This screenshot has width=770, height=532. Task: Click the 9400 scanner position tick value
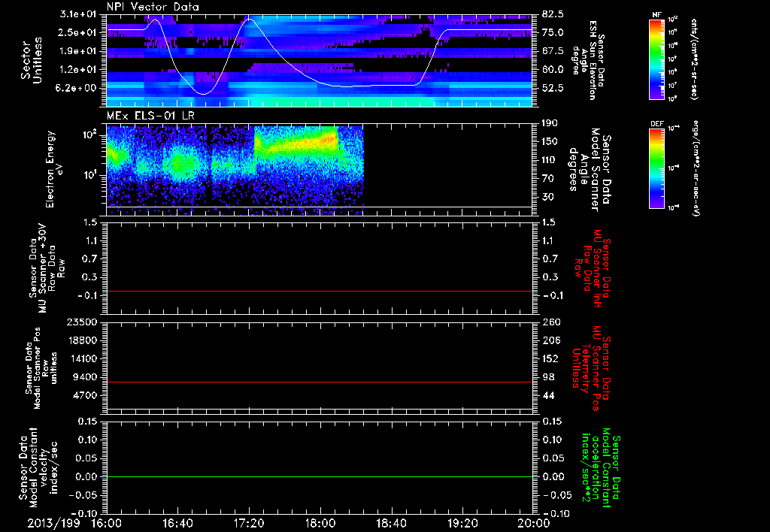tap(85, 377)
